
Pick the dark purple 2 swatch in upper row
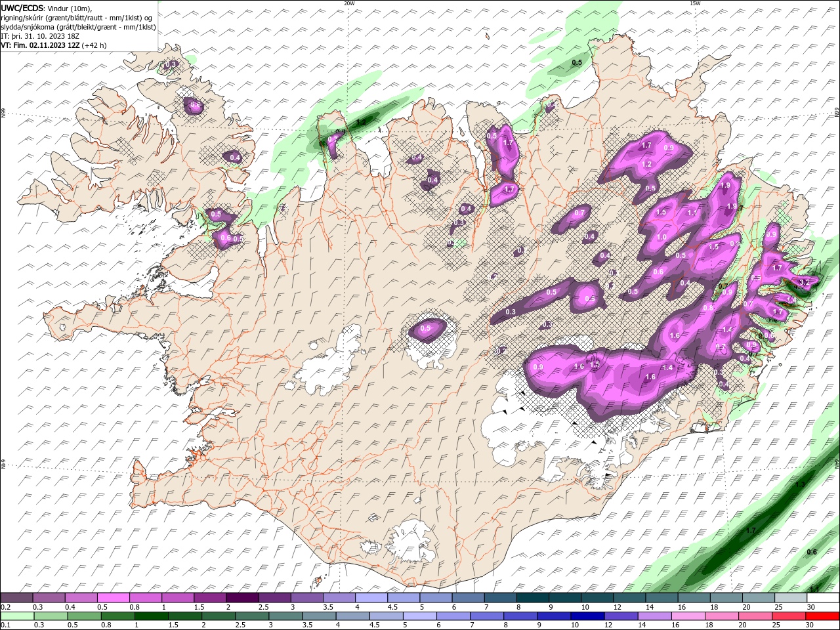pos(241,598)
